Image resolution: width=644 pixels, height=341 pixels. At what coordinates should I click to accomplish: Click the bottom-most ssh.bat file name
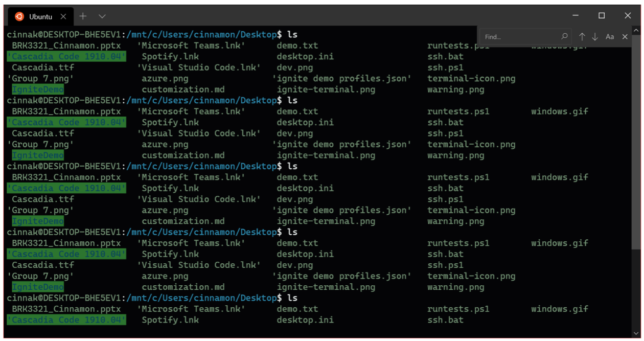click(445, 320)
